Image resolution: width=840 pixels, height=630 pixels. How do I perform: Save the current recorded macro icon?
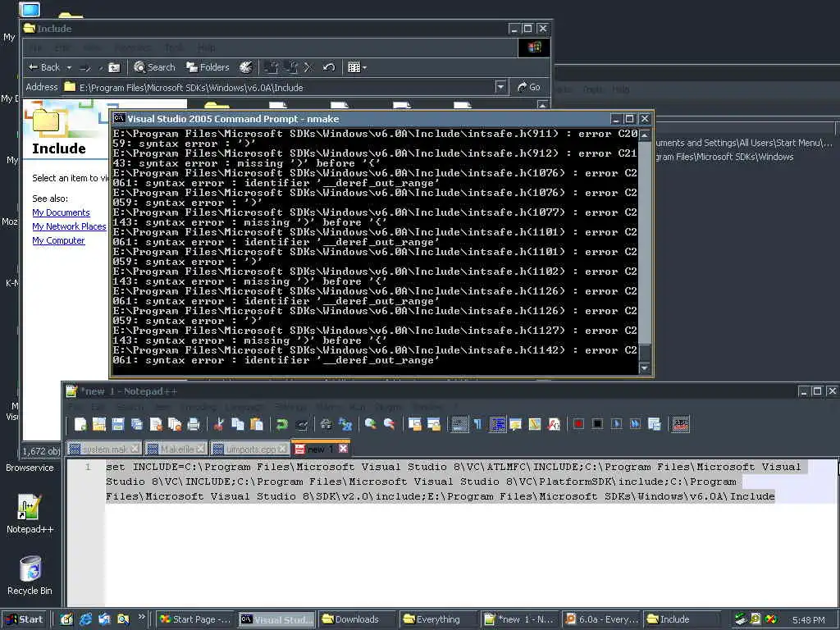pos(654,425)
